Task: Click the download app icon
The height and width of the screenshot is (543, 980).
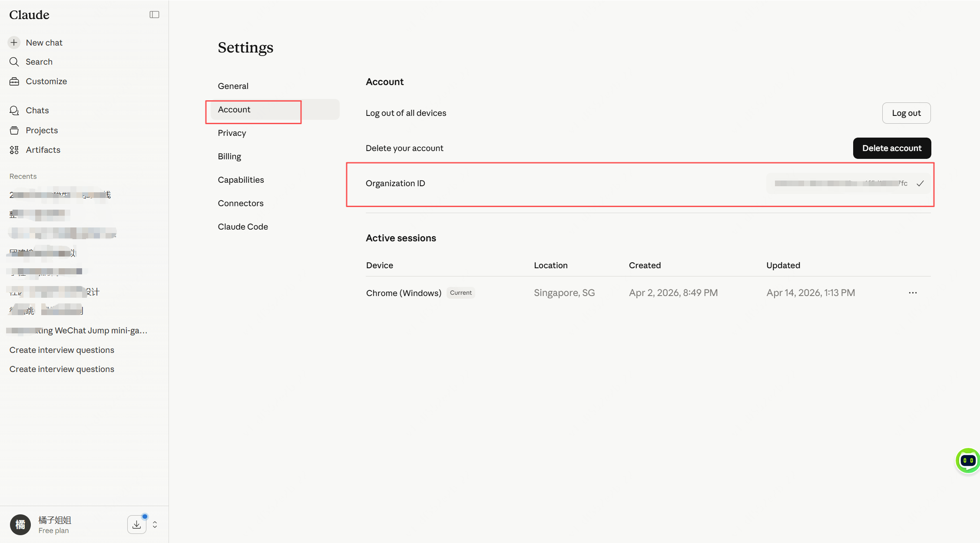Action: (136, 524)
